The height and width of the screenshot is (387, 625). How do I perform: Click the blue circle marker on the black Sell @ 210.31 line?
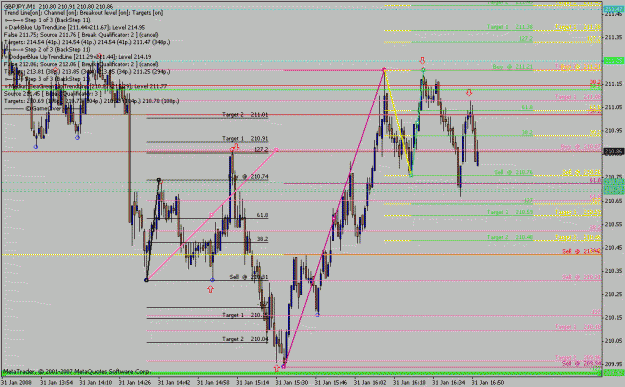pos(212,280)
